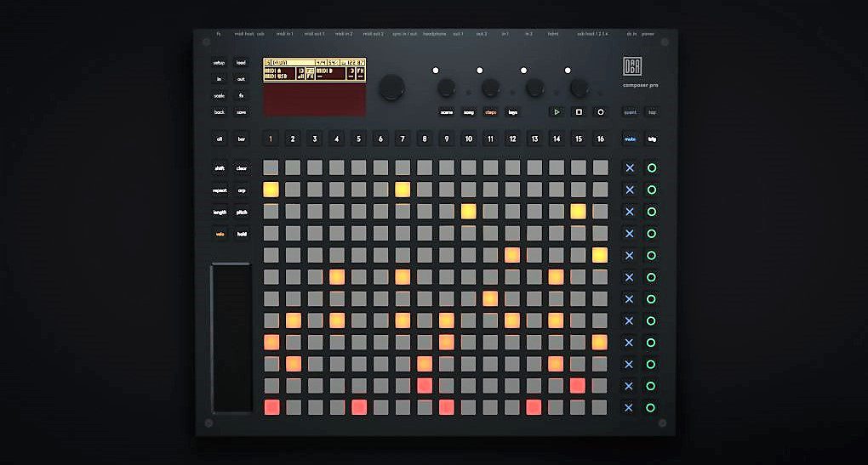This screenshot has height=465, width=868.
Task: Click the blue X button of the top pad row
Action: click(x=630, y=168)
